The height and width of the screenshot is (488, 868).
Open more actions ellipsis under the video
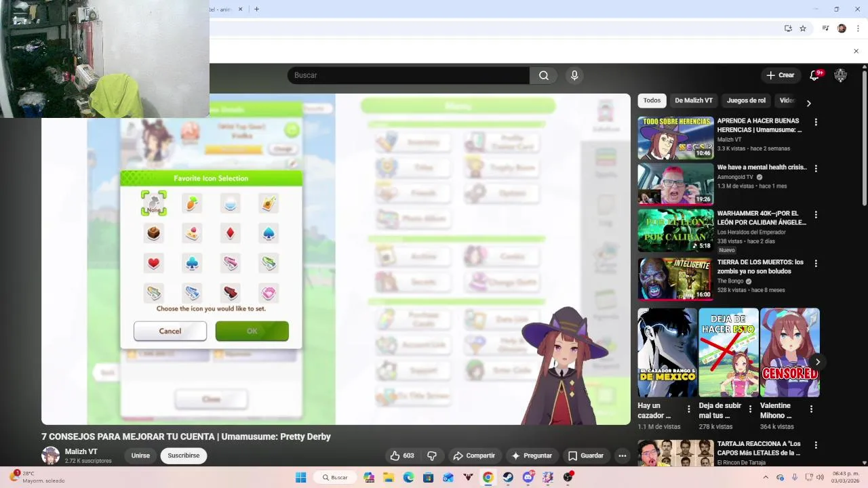point(622,455)
